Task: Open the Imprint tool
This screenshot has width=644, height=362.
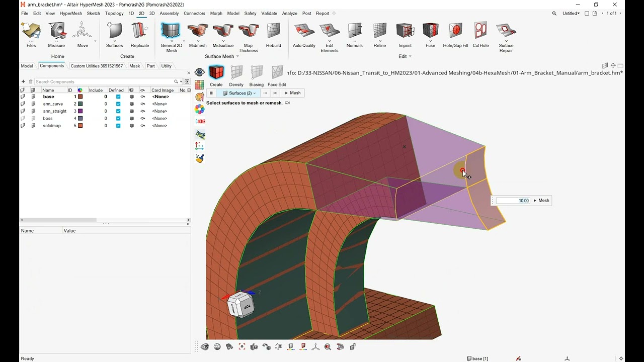Action: click(405, 35)
